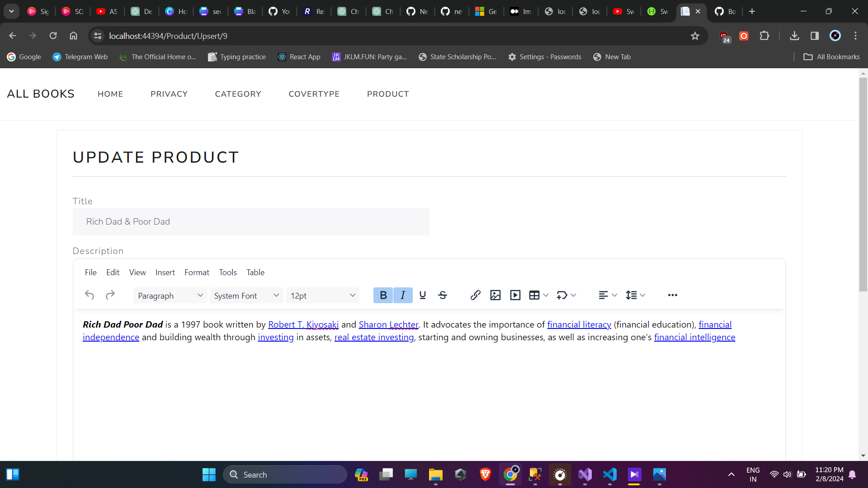This screenshot has width=868, height=488.
Task: Click the insert media icon
Action: point(515,295)
